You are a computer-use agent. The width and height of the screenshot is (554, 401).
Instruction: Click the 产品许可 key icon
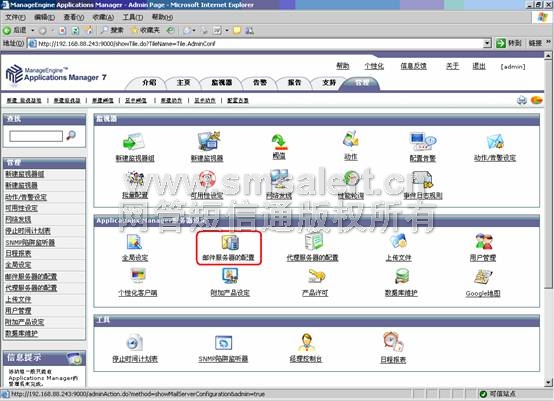point(316,276)
